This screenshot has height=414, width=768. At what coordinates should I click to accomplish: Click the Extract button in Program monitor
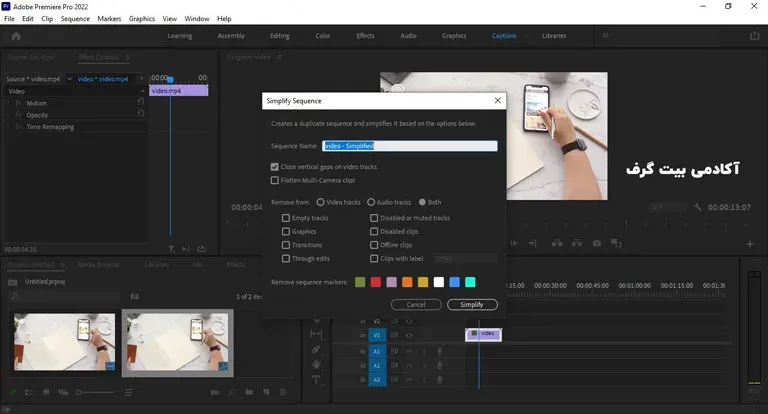point(577,243)
